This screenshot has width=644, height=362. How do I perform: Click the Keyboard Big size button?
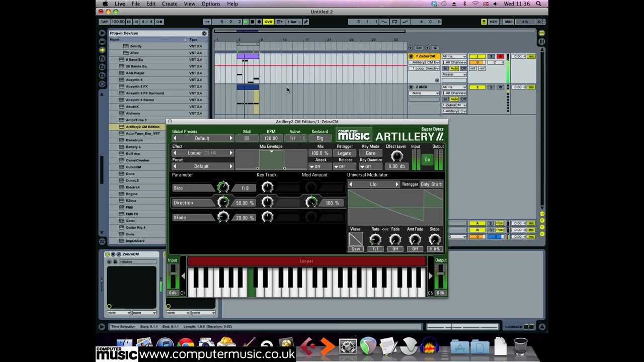320,138
